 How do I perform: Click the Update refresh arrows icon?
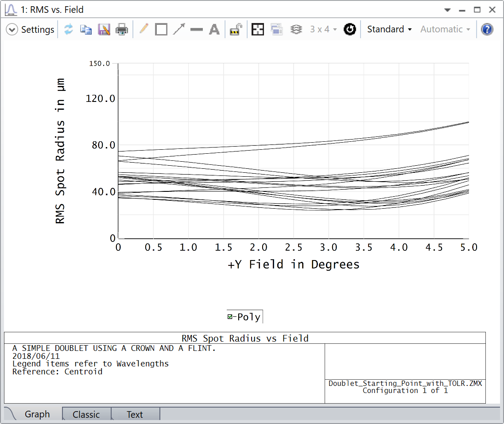click(69, 29)
